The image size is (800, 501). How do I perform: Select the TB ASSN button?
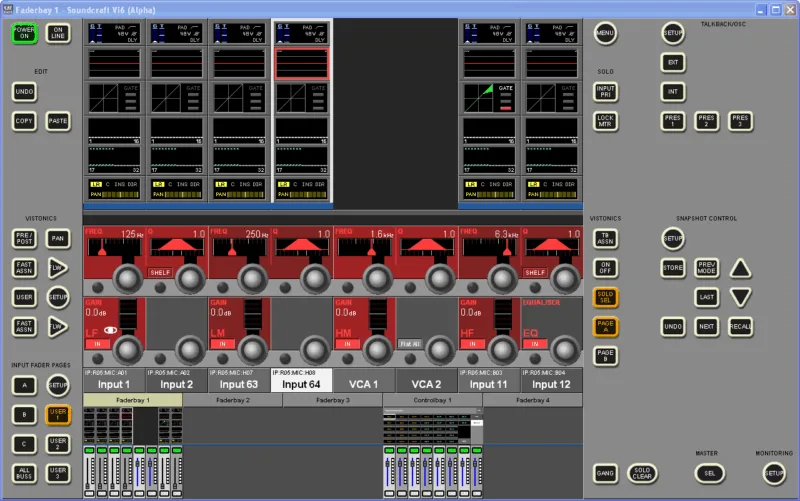coord(605,238)
